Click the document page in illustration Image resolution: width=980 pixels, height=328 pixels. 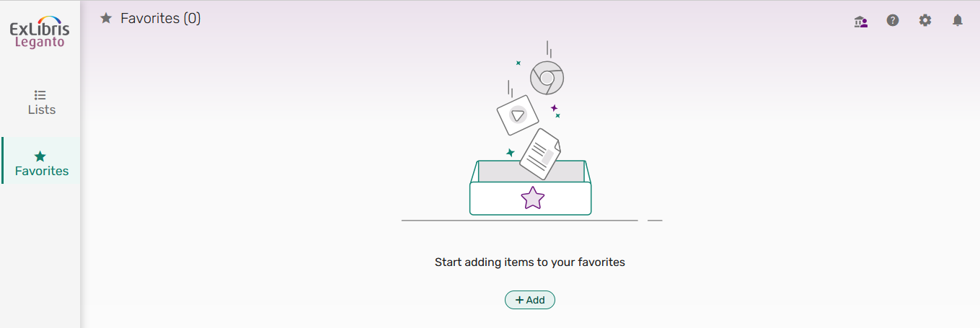pyautogui.click(x=540, y=154)
